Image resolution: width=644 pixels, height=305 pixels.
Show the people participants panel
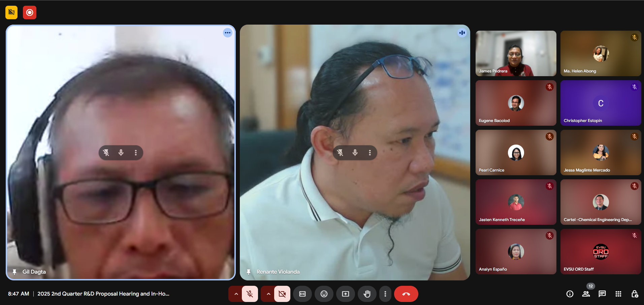pos(586,294)
